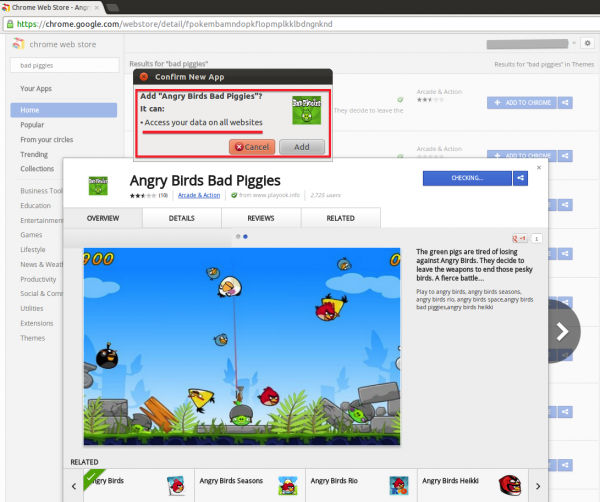Close the Confirm New App dialog
The height and width of the screenshot is (502, 600).
point(143,76)
